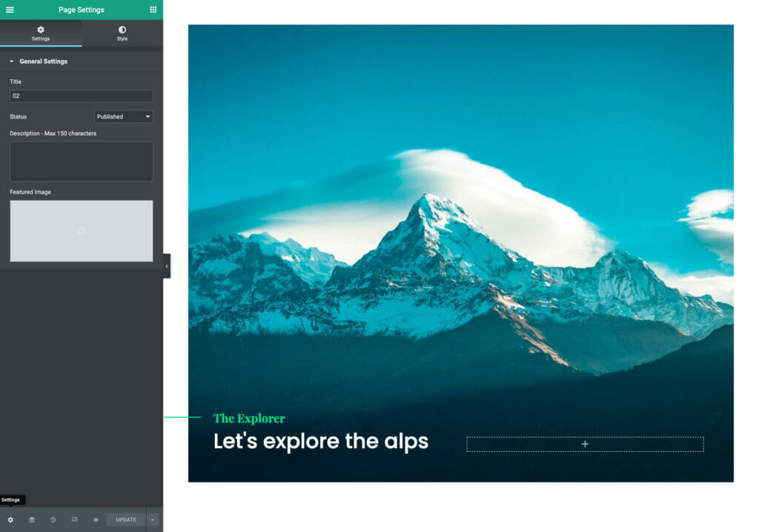Open the hamburger menu in the panel header
This screenshot has height=532, width=759.
pos(10,10)
